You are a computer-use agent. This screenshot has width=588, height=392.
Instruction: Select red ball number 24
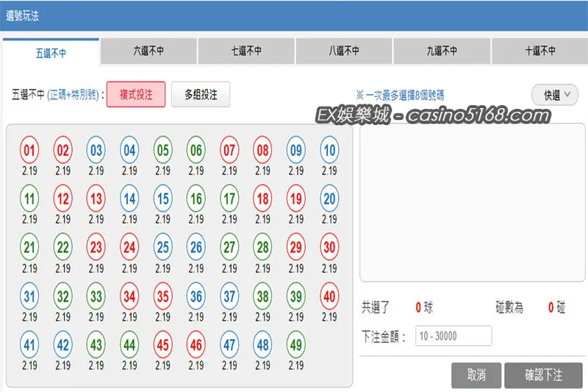click(129, 247)
